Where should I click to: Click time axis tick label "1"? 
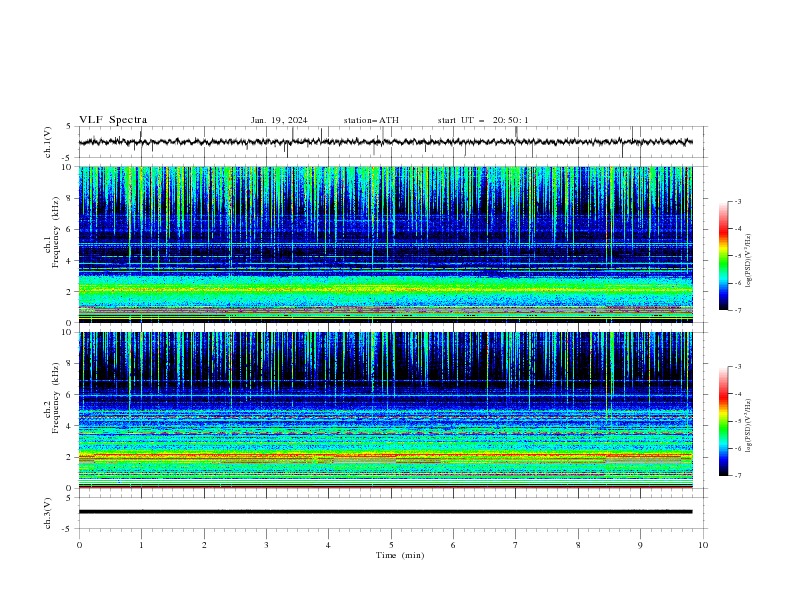click(141, 545)
